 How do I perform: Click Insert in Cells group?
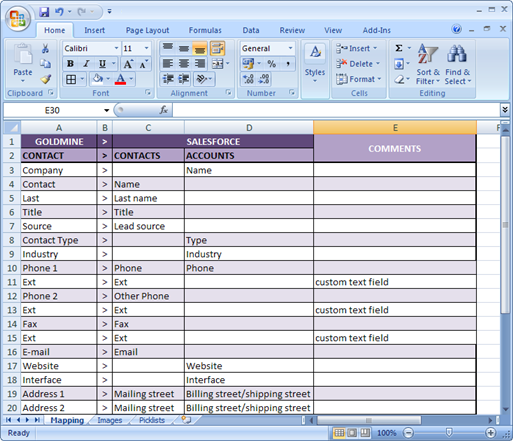(x=356, y=48)
